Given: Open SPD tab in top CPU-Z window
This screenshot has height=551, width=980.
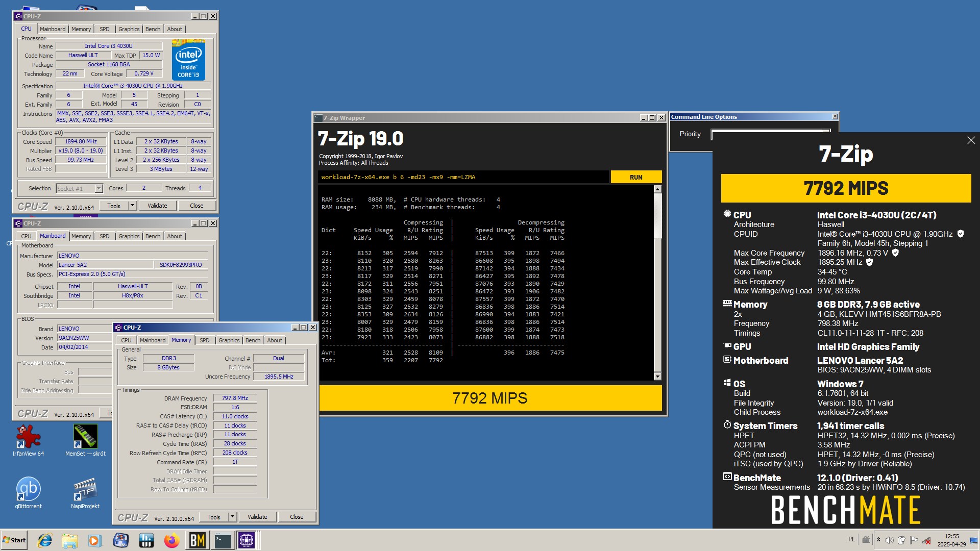Looking at the screenshot, I should click(x=105, y=29).
